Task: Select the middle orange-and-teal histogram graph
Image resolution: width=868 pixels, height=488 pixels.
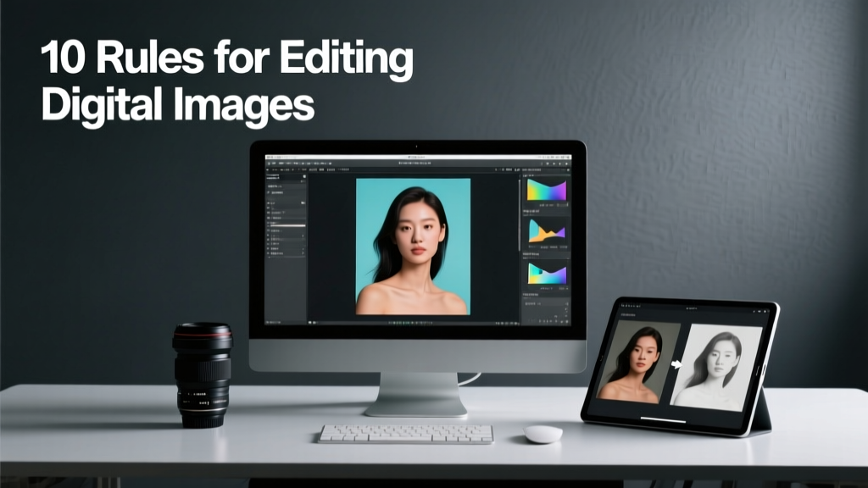Action: point(547,231)
